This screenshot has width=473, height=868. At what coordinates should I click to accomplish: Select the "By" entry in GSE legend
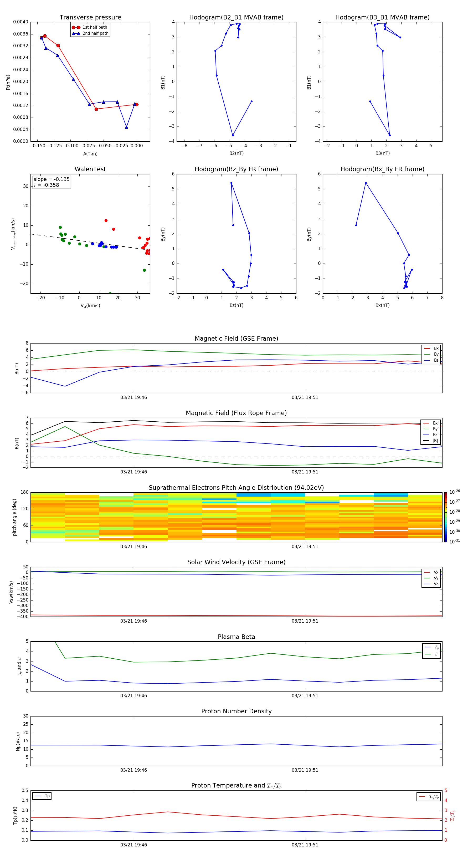coord(431,354)
